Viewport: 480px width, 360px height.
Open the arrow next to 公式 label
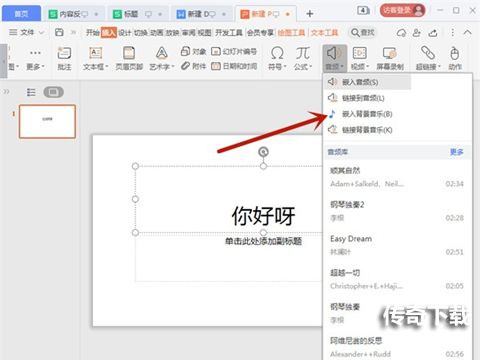(310, 67)
